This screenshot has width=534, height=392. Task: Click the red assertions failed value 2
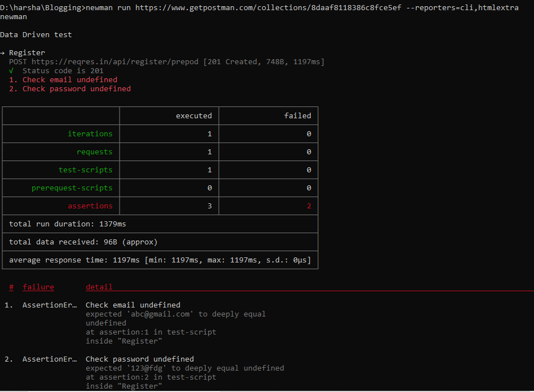click(309, 206)
